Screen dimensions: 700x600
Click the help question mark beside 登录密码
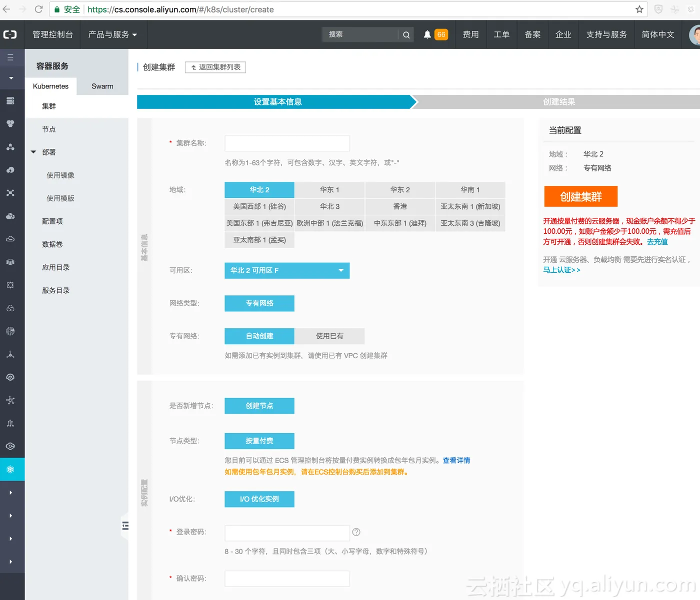[356, 532]
